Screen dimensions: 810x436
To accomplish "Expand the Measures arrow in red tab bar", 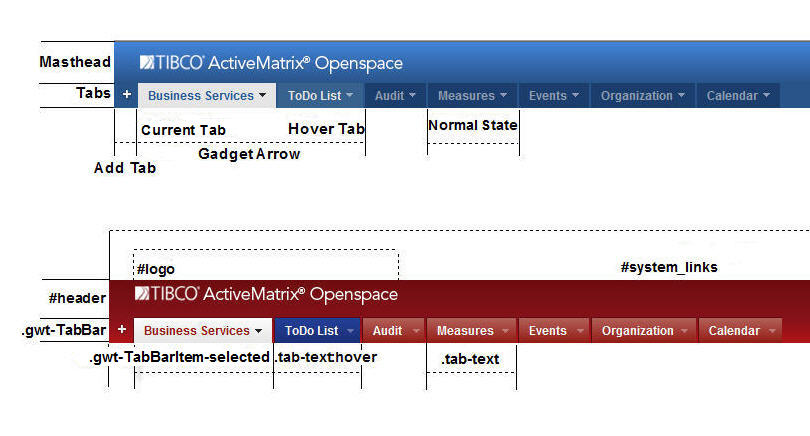I will 505,331.
